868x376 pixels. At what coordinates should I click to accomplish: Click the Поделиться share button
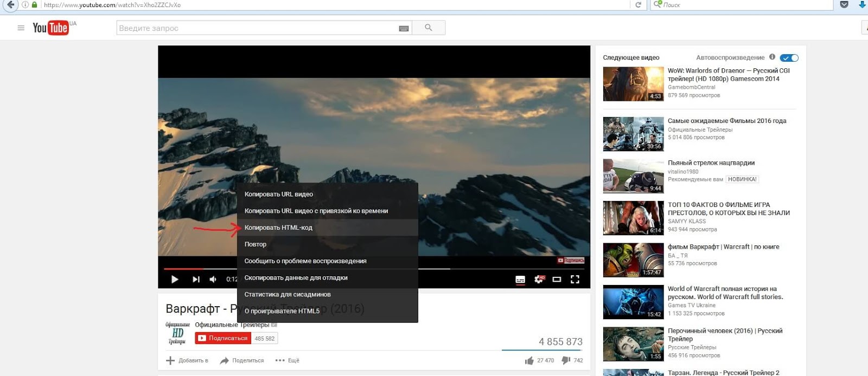pyautogui.click(x=242, y=360)
